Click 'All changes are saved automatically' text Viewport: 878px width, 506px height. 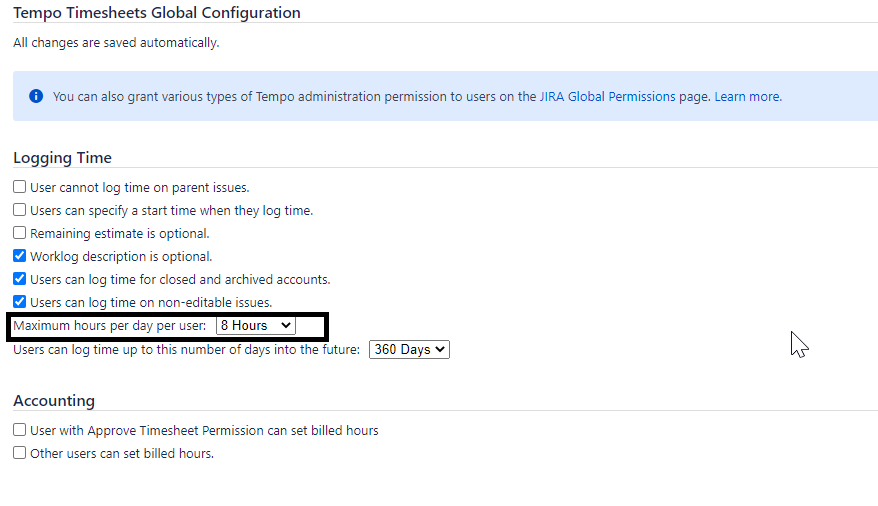click(116, 43)
